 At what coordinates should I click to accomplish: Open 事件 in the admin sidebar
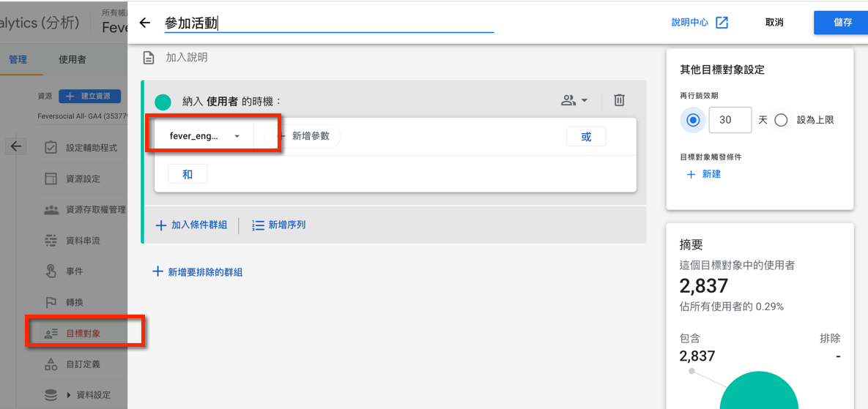pyautogui.click(x=74, y=271)
